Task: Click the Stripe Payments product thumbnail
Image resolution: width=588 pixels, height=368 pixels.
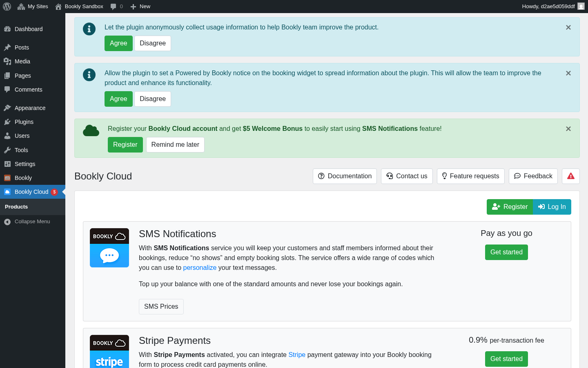Action: [109, 352]
